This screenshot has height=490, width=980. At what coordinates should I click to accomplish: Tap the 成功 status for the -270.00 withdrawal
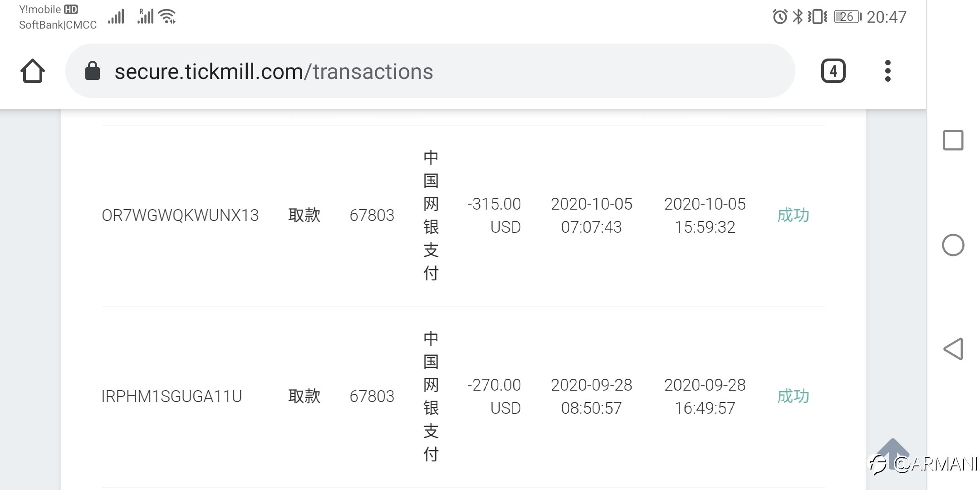[x=793, y=396]
